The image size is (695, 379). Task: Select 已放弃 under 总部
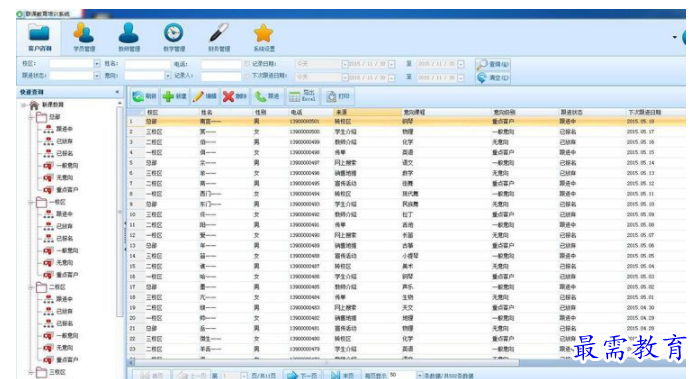pyautogui.click(x=58, y=141)
